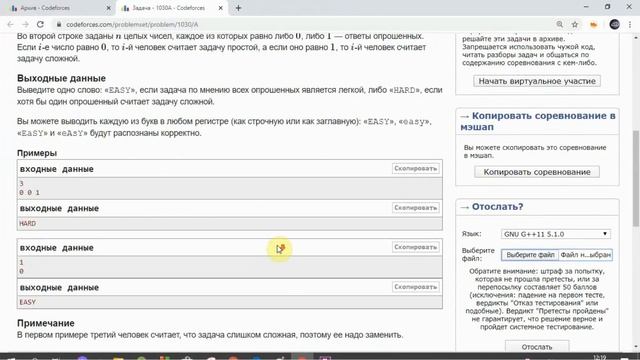The height and width of the screenshot is (360, 640).
Task: Click the Отослать? panel heading
Action: click(497, 207)
